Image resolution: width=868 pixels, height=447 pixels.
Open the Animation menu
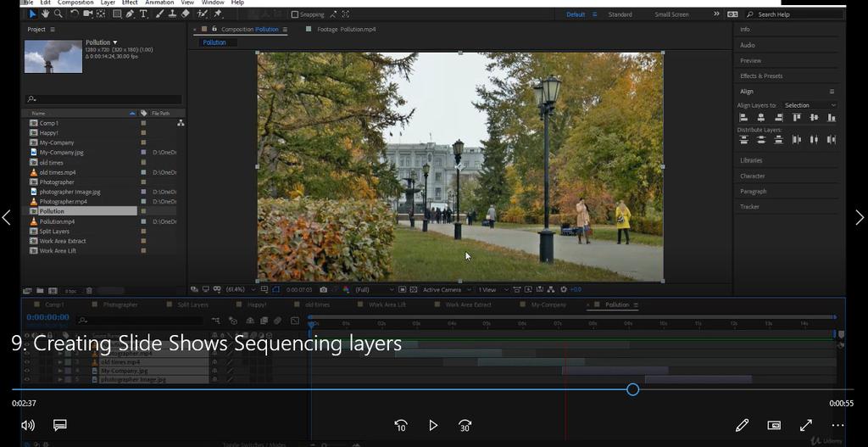pyautogui.click(x=159, y=3)
